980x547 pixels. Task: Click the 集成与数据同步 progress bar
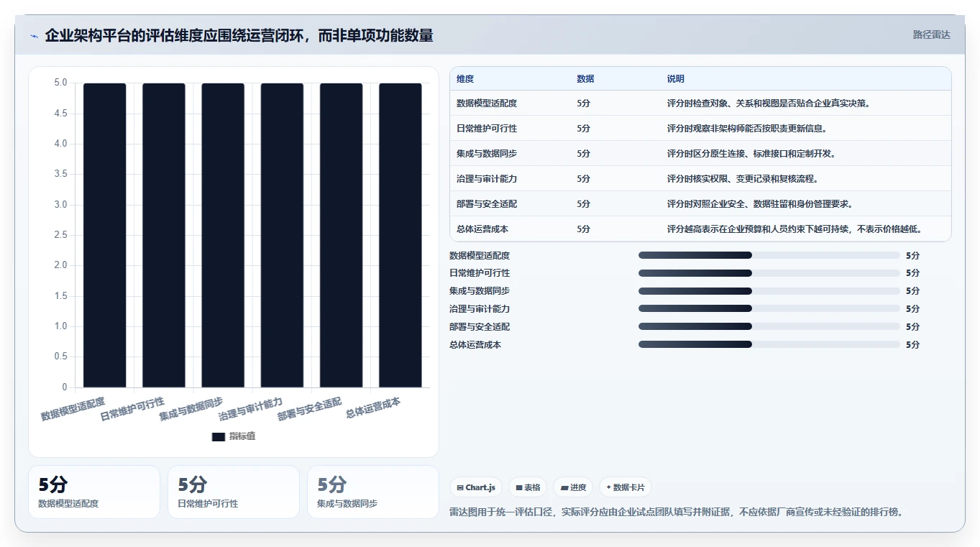(769, 291)
